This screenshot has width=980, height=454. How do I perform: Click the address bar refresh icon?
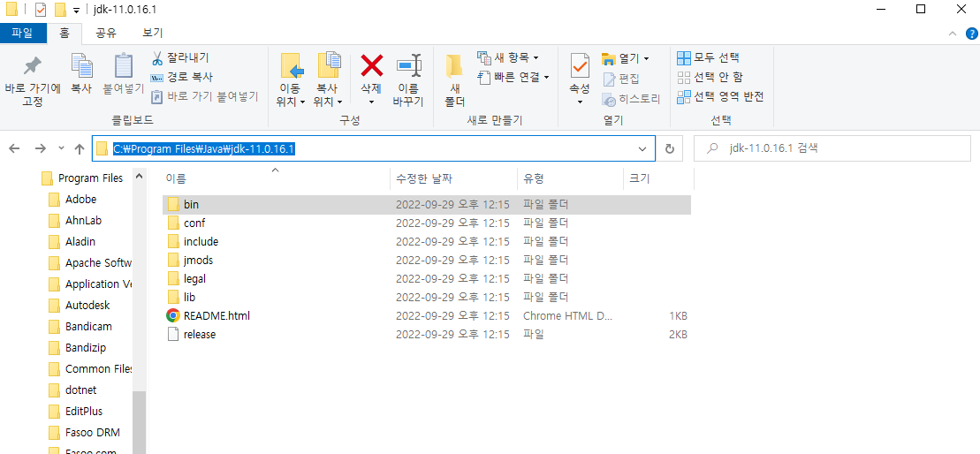coord(669,148)
